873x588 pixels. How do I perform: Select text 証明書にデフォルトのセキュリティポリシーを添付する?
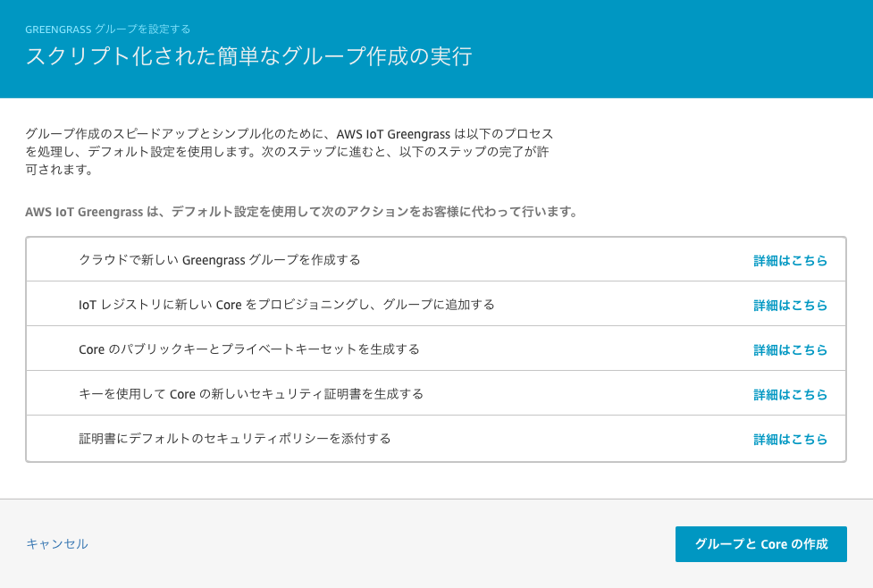234,438
